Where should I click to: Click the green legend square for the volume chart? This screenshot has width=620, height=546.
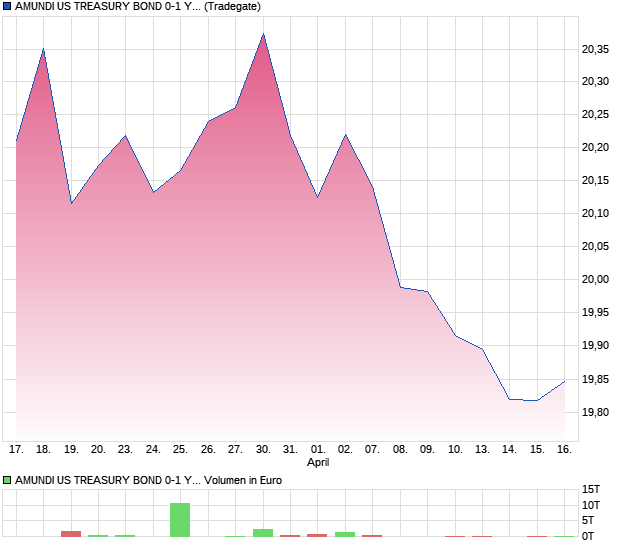(7, 480)
